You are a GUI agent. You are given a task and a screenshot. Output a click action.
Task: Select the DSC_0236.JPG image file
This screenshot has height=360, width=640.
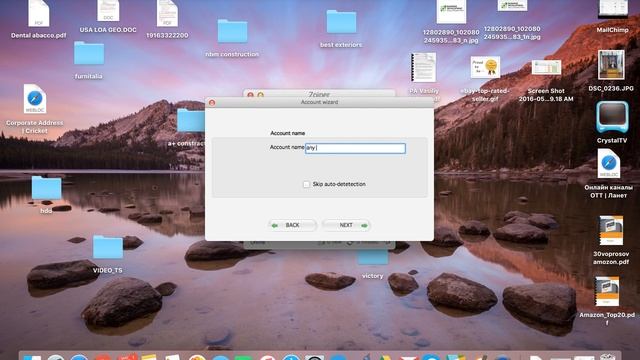(611, 65)
